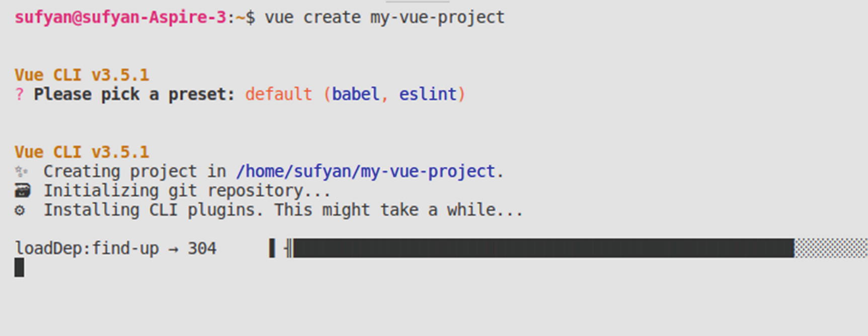Click the blue eslint preset word

point(428,94)
